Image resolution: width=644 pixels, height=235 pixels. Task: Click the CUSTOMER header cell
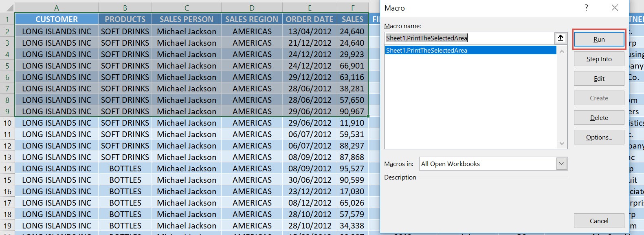click(x=57, y=19)
